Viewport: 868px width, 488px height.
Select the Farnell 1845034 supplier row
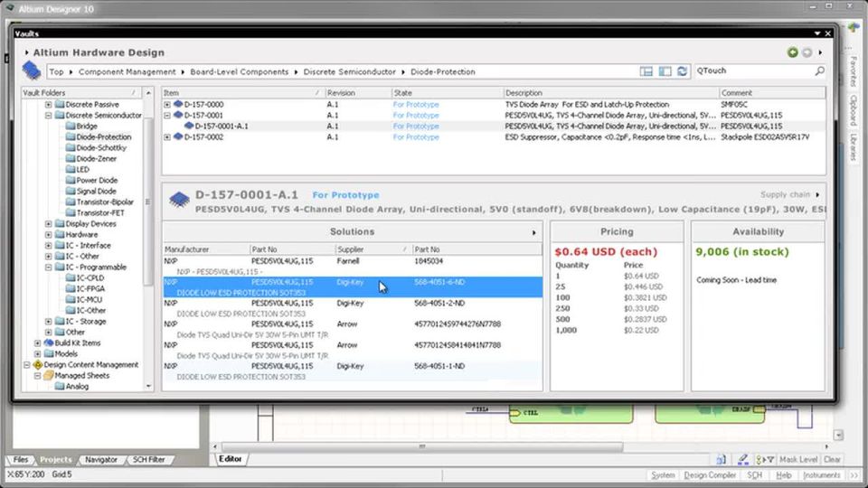coord(353,266)
